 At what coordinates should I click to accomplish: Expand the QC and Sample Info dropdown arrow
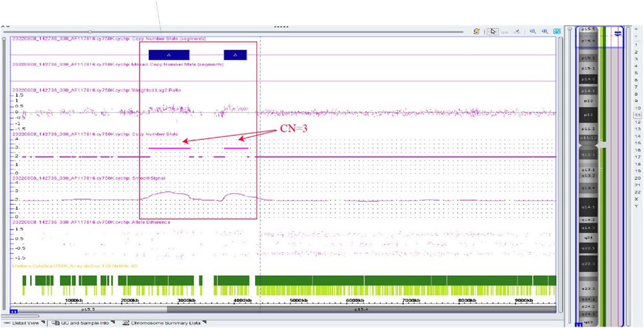112,323
